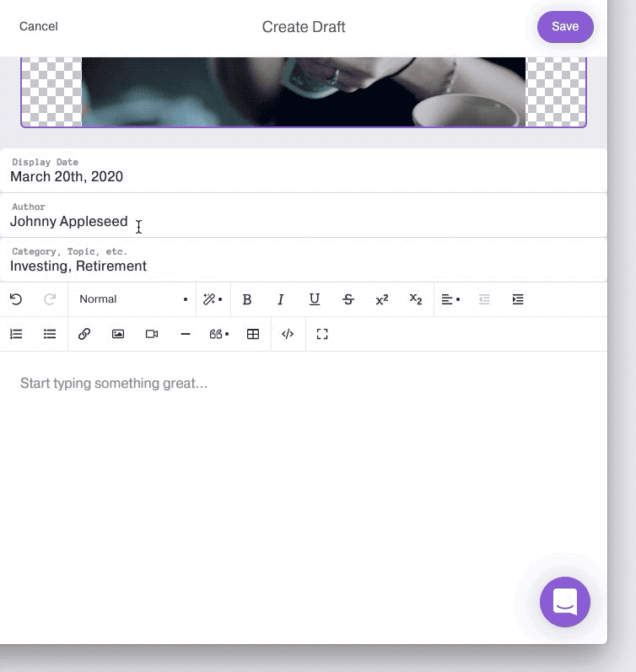Image resolution: width=636 pixels, height=672 pixels.
Task: Click the Create Draft title
Action: (x=304, y=27)
